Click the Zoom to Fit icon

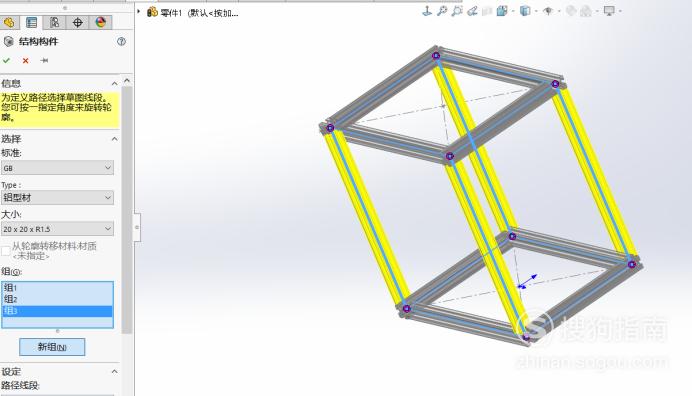click(x=442, y=11)
